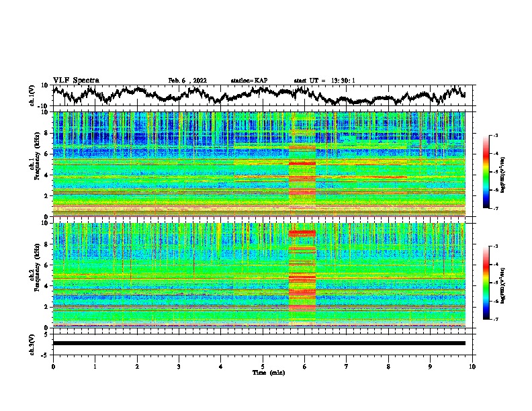532x411 pixels.
Task: Click the 'ch.2 Frequency (kHz)' axis label
Action: pyautogui.click(x=36, y=267)
